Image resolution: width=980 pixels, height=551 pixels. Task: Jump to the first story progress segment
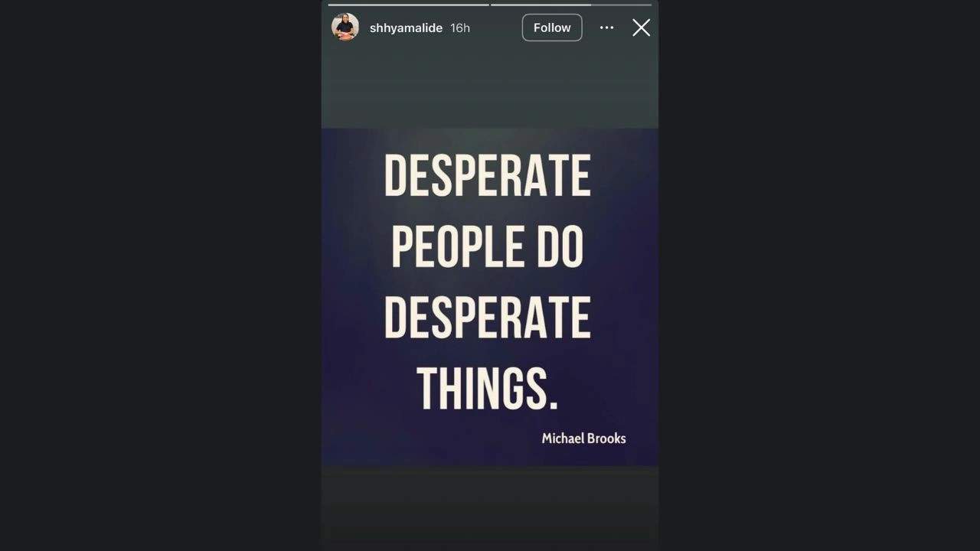pyautogui.click(x=408, y=5)
